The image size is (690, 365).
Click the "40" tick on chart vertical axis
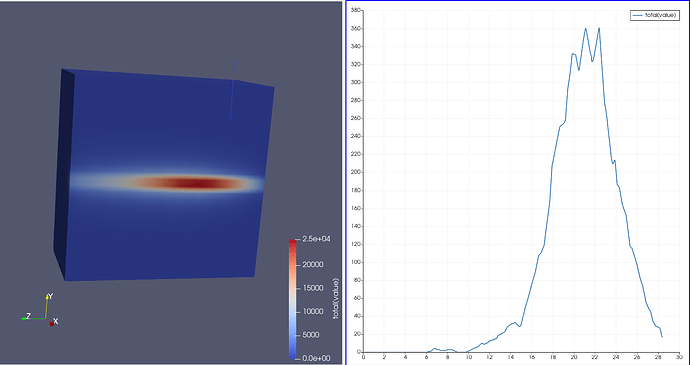coord(358,316)
